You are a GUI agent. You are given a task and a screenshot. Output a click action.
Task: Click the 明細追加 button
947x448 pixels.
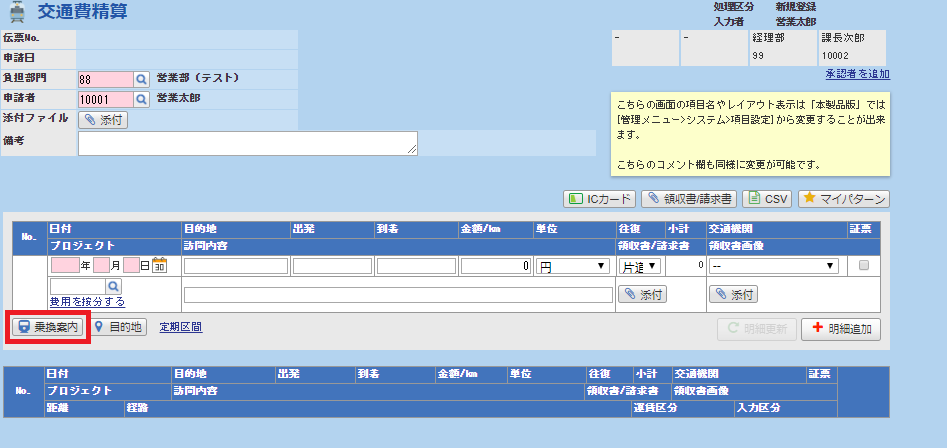(x=841, y=328)
